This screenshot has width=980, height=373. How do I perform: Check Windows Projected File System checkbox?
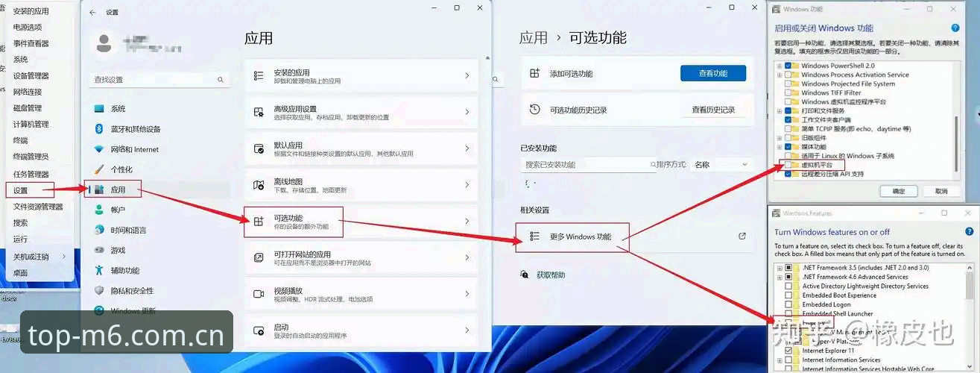[788, 84]
